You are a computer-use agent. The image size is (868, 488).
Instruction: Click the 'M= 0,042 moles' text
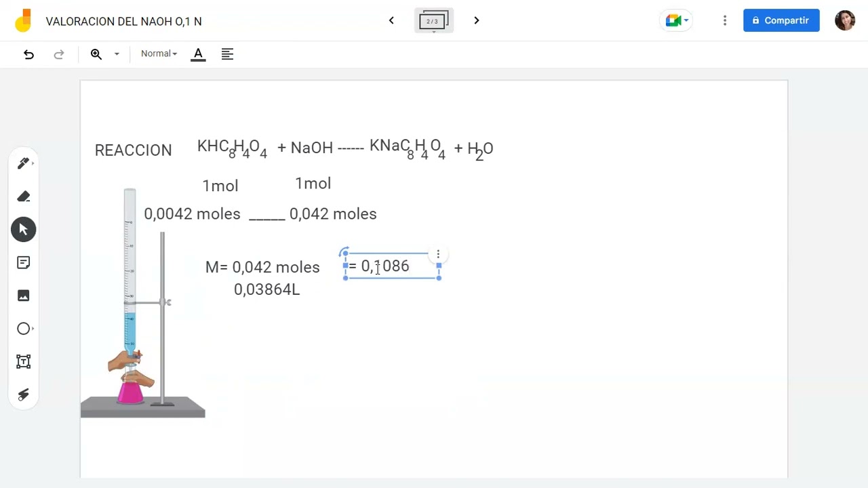point(262,267)
